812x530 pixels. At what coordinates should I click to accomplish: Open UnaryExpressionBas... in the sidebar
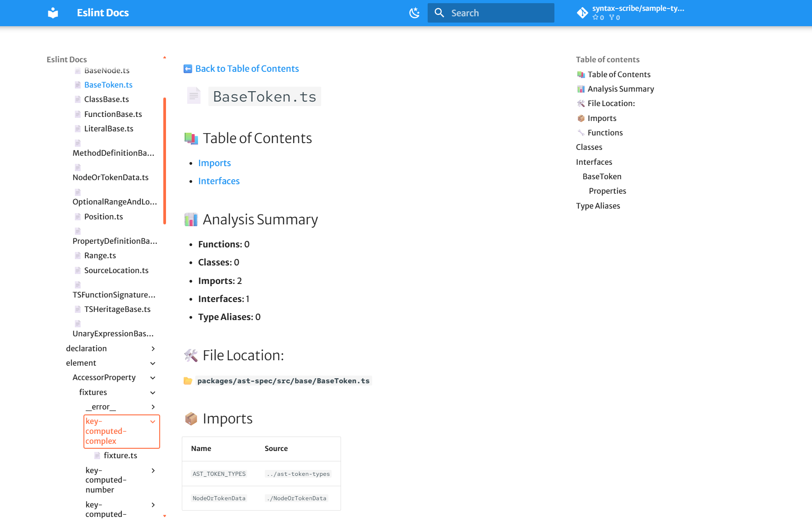click(113, 334)
